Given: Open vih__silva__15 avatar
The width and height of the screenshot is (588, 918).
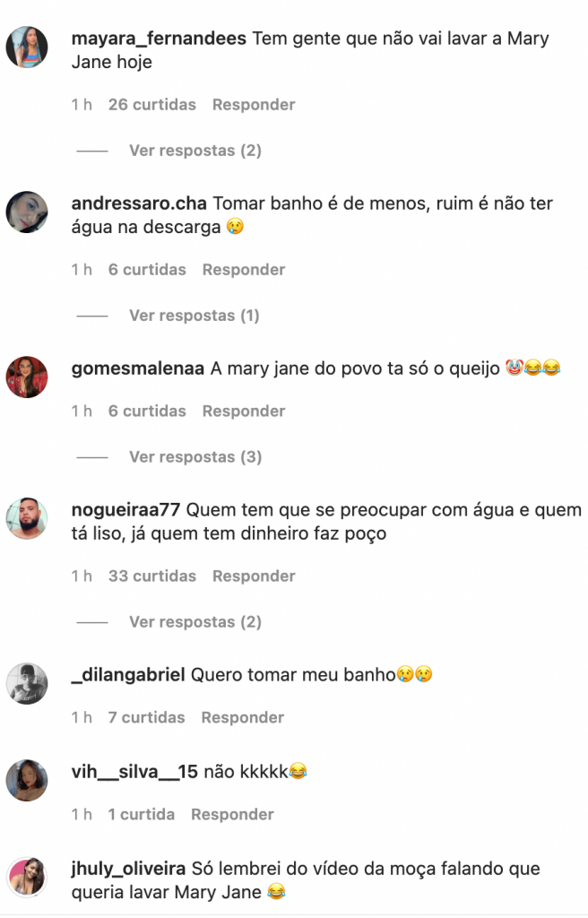Looking at the screenshot, I should [27, 781].
